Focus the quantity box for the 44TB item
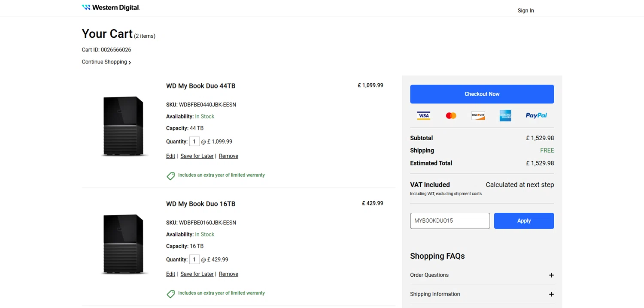Image resolution: width=644 pixels, height=308 pixels. click(194, 142)
